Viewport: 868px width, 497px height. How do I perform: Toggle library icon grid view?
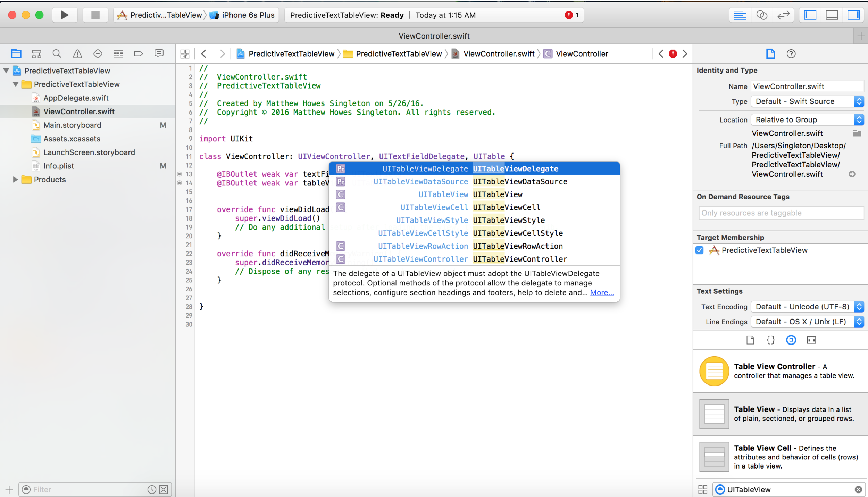coord(702,489)
